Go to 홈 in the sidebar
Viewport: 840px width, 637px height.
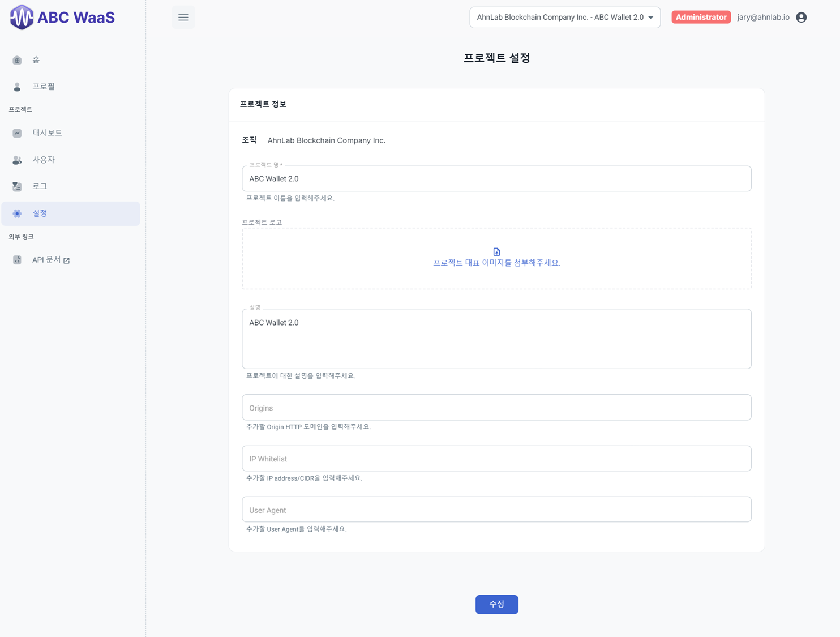point(71,60)
